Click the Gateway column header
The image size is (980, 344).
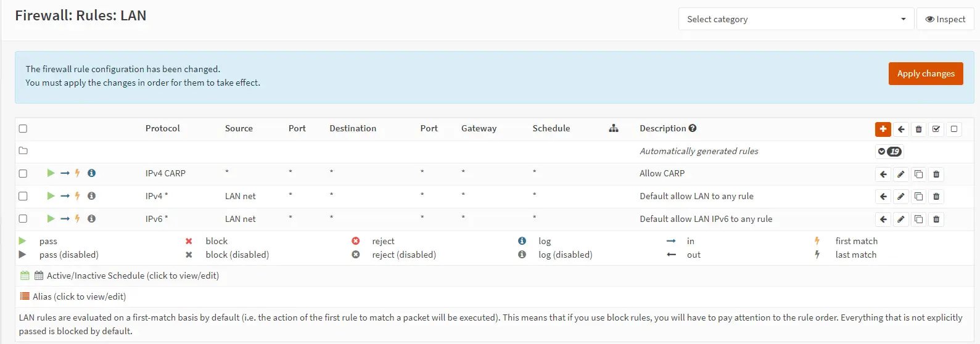[x=479, y=128]
